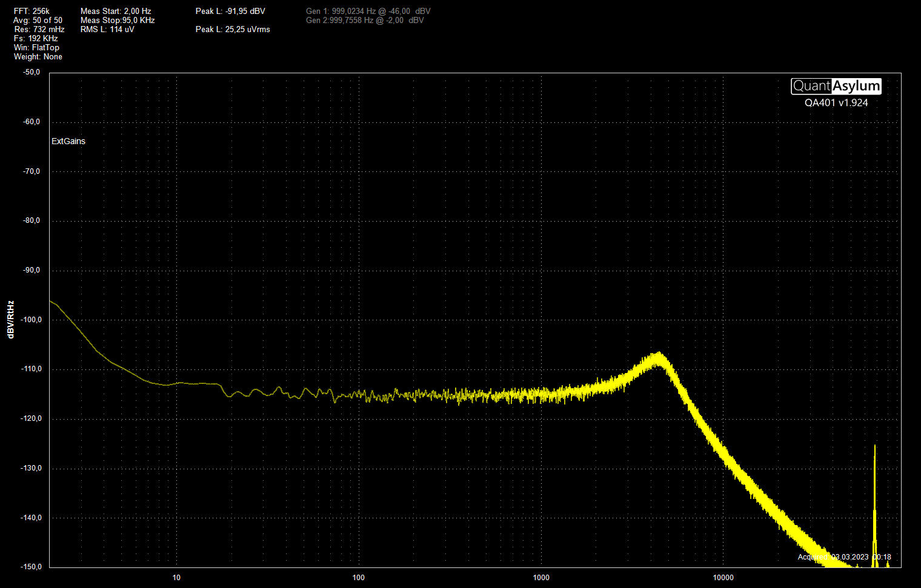Screen dimensions: 921x588
Task: Click the '10000' X-axis frequency label
Action: click(723, 578)
